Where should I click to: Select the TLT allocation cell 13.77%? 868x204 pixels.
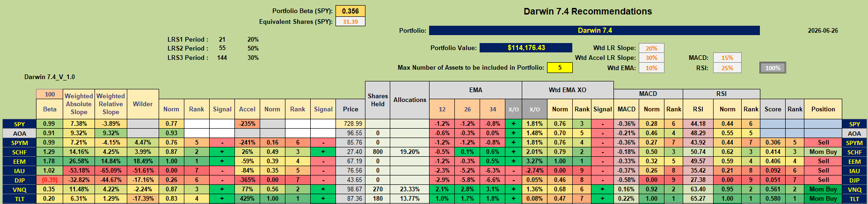[x=409, y=199]
